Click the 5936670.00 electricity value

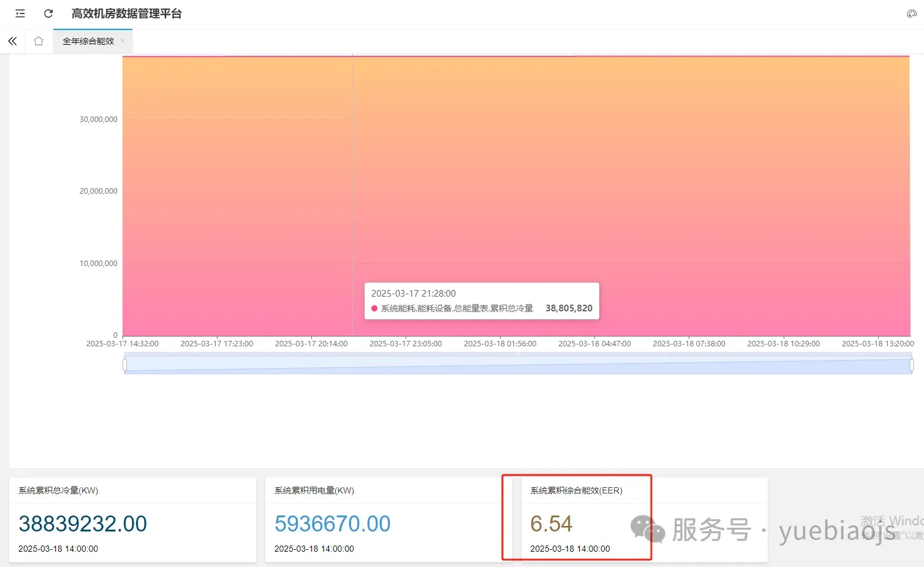pyautogui.click(x=333, y=524)
